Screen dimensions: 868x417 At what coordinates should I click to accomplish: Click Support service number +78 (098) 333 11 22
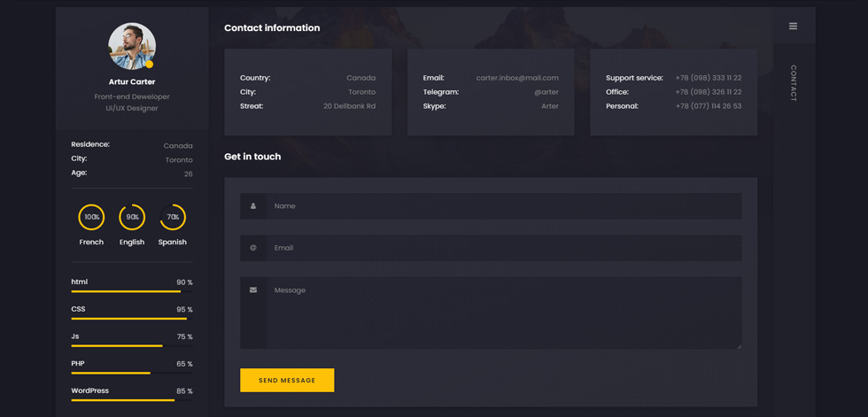pos(709,78)
